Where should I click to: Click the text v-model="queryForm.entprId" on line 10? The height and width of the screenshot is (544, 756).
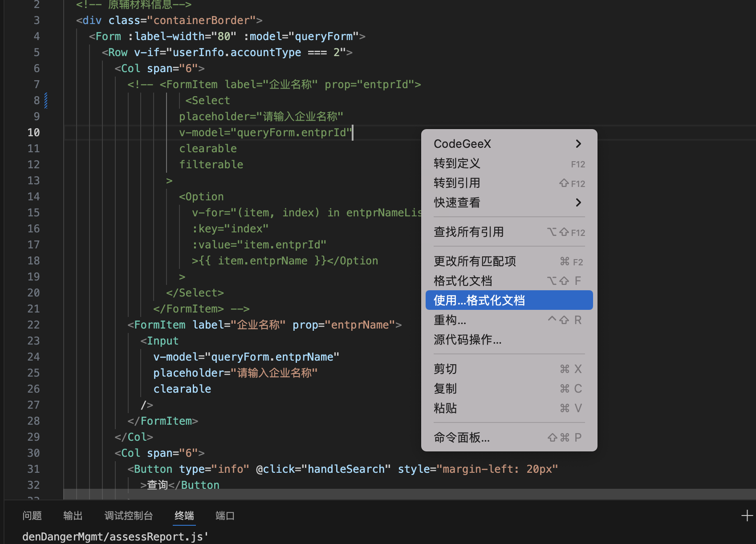266,133
